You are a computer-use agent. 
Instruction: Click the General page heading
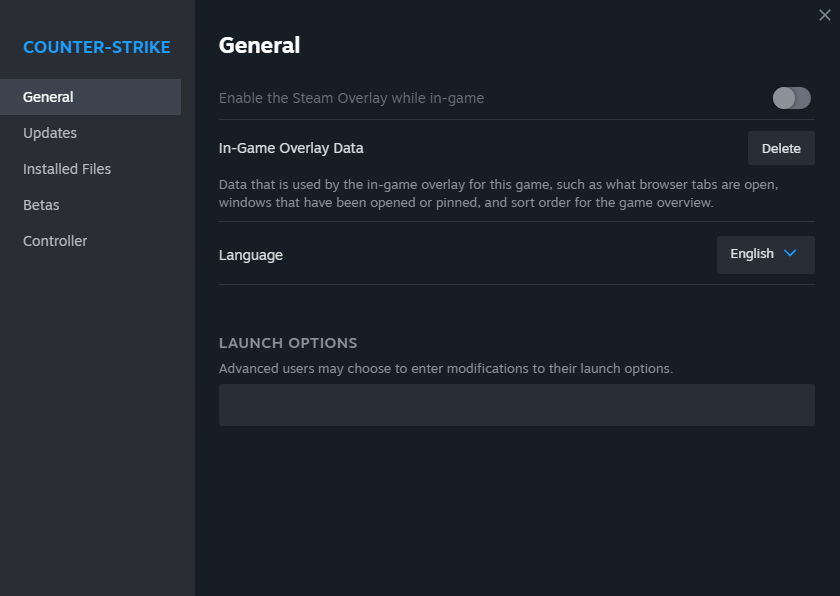click(259, 45)
